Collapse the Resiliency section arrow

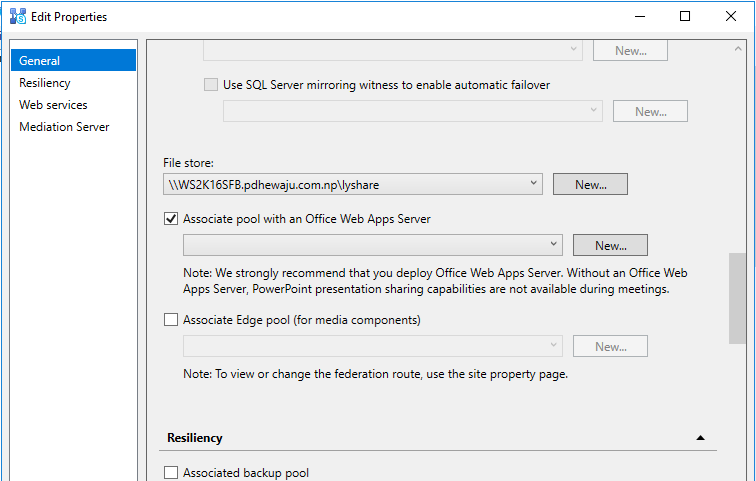[x=700, y=438]
